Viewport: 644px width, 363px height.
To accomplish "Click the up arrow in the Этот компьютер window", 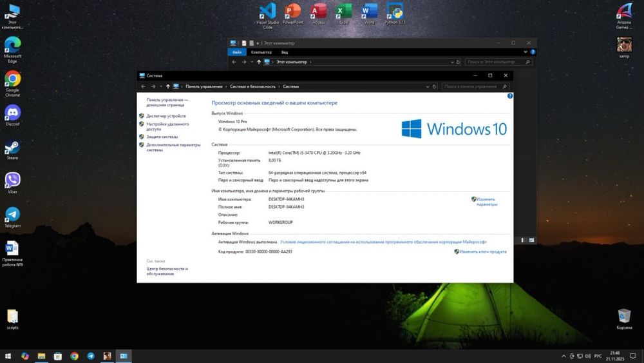I will tap(259, 62).
